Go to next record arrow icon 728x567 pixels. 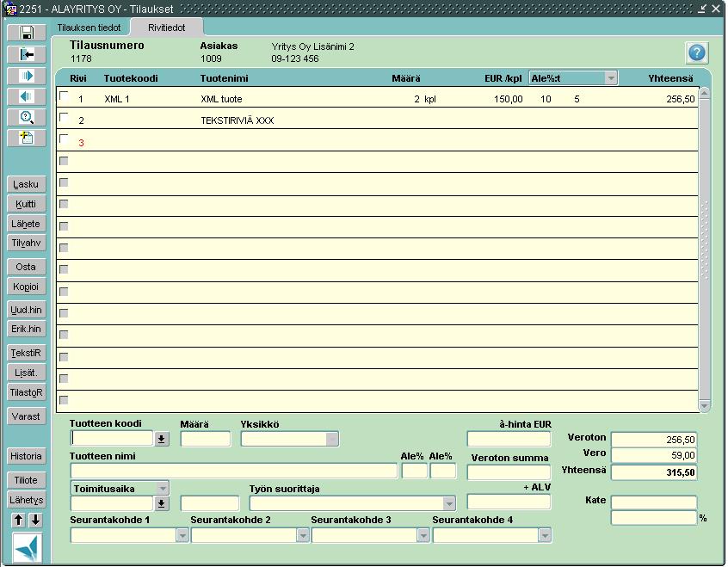(x=27, y=76)
